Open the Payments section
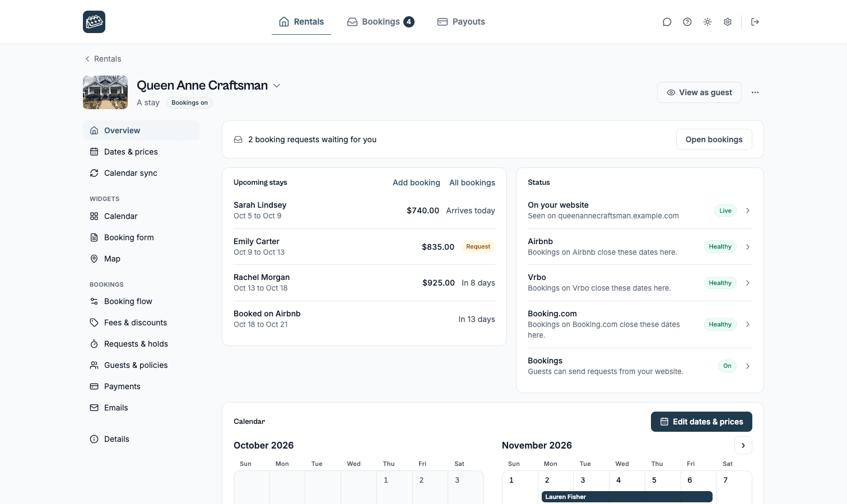This screenshot has height=504, width=847. [x=141, y=386]
